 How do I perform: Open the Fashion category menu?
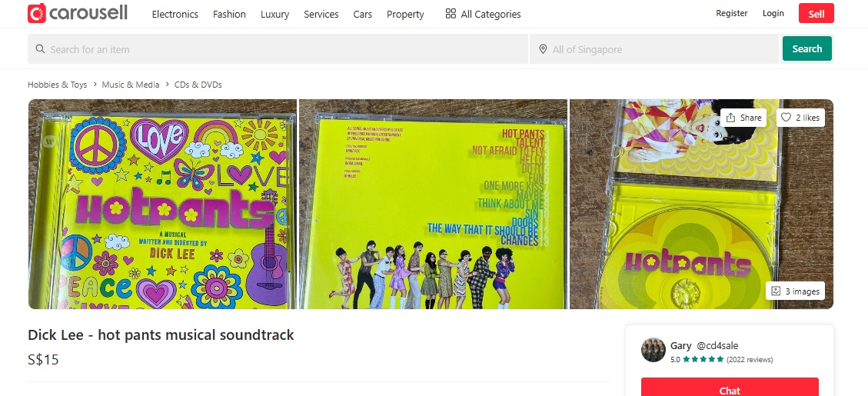(229, 15)
